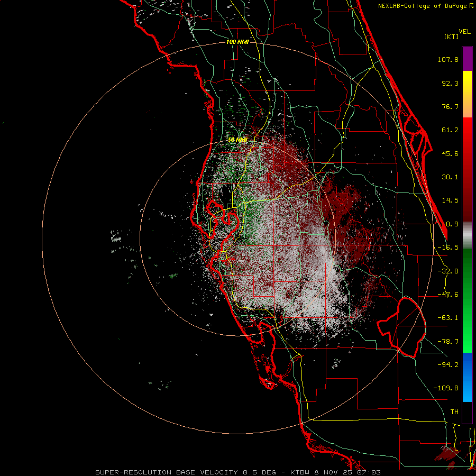
Task: Click the -109.8 velocity legend value
Action: [446, 388]
